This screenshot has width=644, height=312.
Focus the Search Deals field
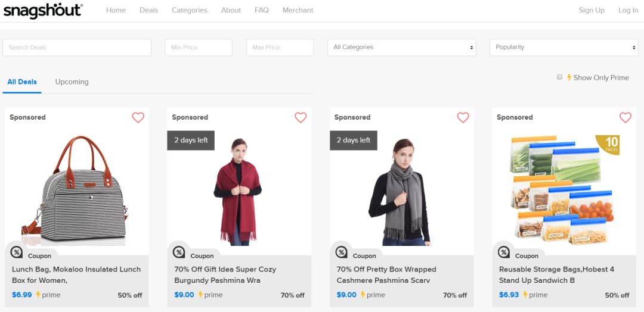pos(77,47)
